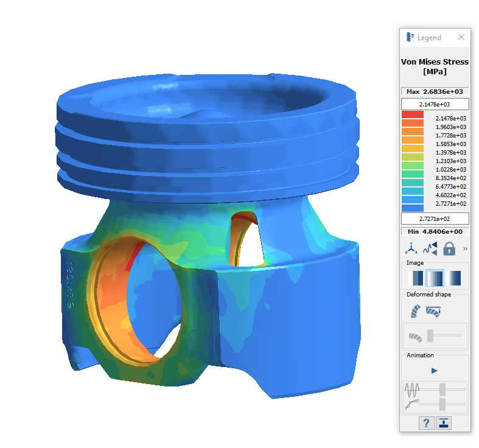This screenshot has height=448, width=479.
Task: Click the lower limit field showing 2.7271e+02
Action: pos(435,219)
